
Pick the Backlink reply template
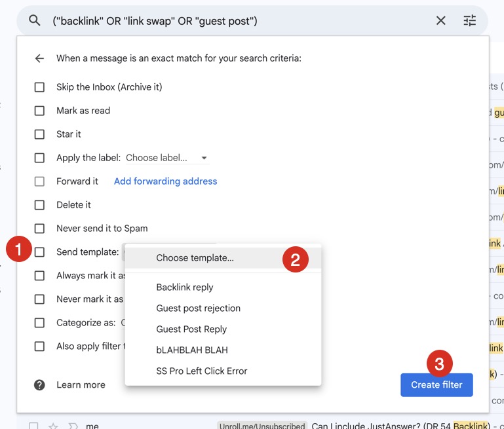185,288
